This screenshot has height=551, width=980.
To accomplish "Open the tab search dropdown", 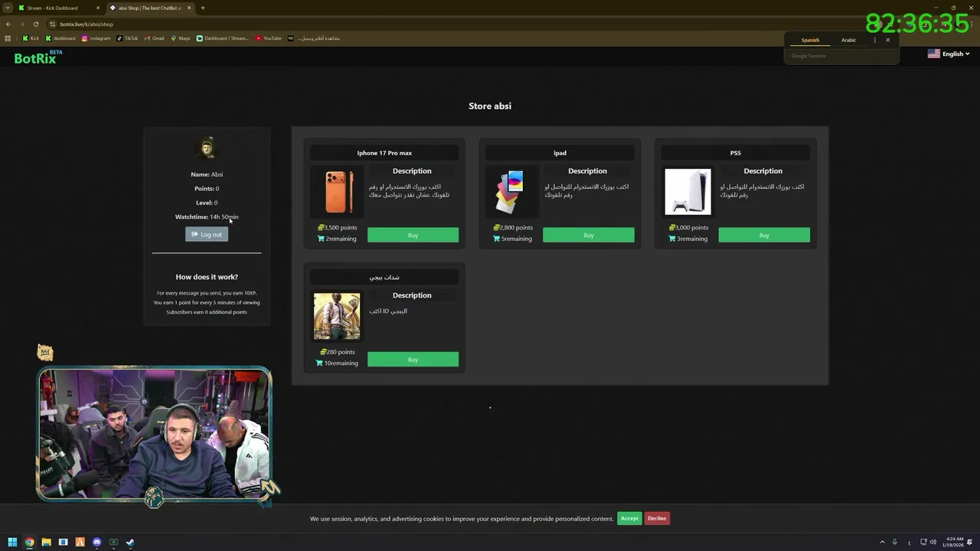I will 7,8.
